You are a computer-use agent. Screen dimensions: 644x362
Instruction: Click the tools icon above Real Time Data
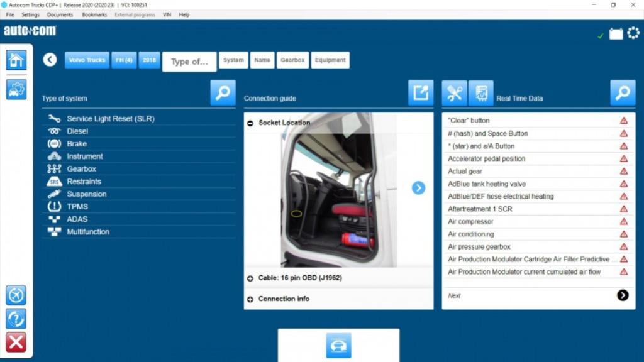454,92
